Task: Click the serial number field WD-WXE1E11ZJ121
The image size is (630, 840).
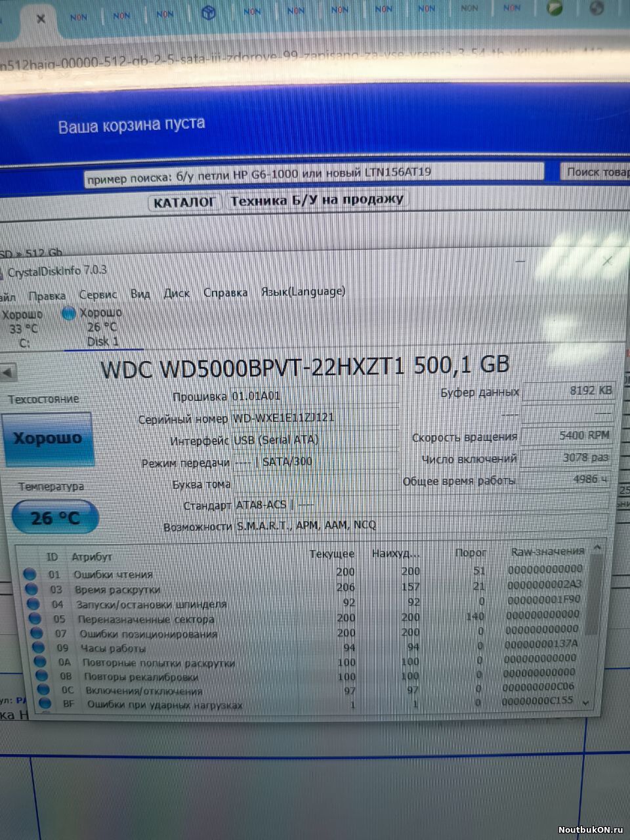Action: [315, 418]
